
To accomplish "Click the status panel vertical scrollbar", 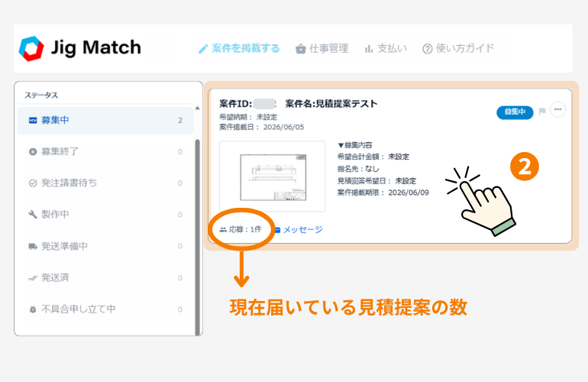I will 197,237.
